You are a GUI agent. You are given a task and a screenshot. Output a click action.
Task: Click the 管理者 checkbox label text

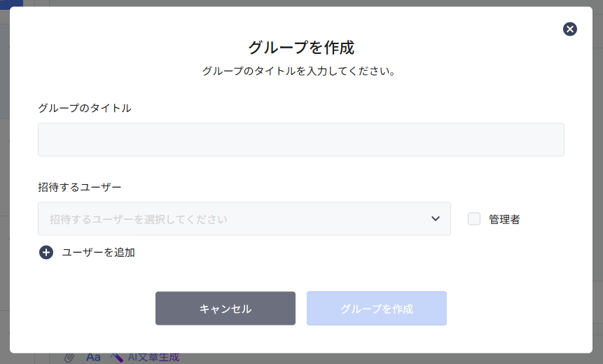coord(504,219)
